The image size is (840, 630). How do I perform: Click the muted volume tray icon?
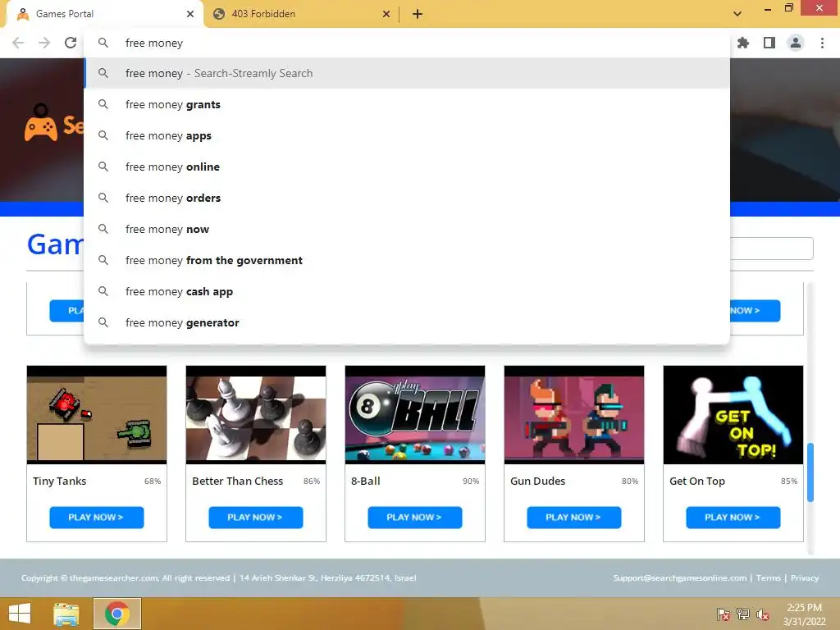click(763, 614)
